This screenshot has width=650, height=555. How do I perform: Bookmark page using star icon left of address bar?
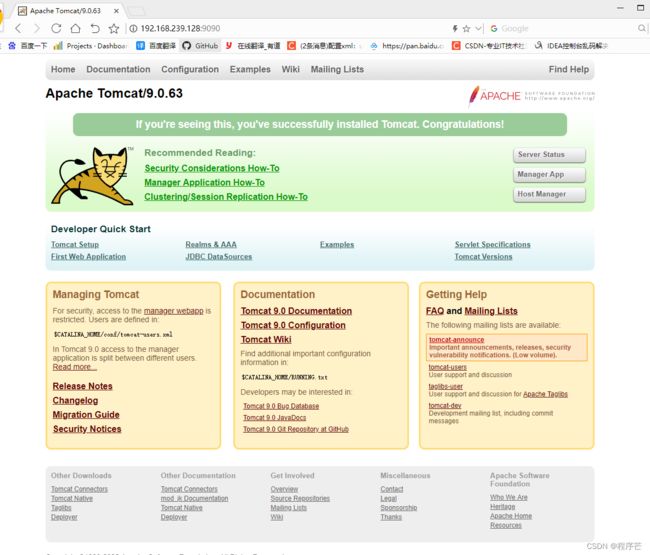coord(114,28)
